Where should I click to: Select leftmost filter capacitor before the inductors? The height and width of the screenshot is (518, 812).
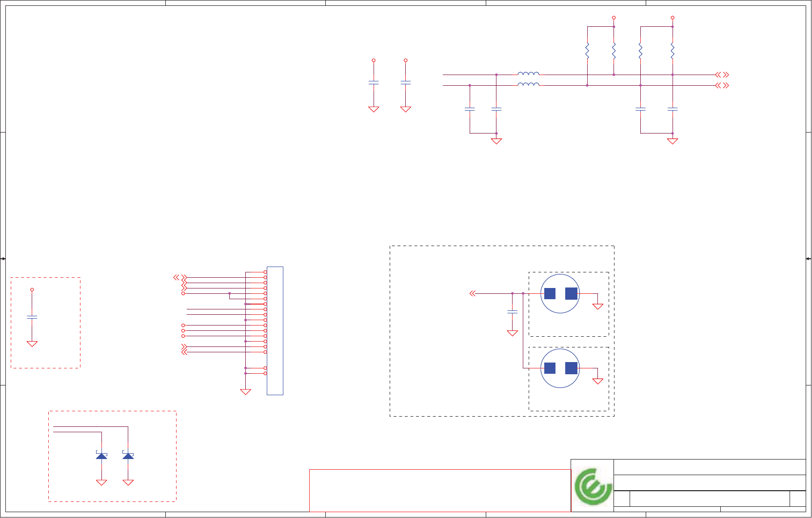470,110
